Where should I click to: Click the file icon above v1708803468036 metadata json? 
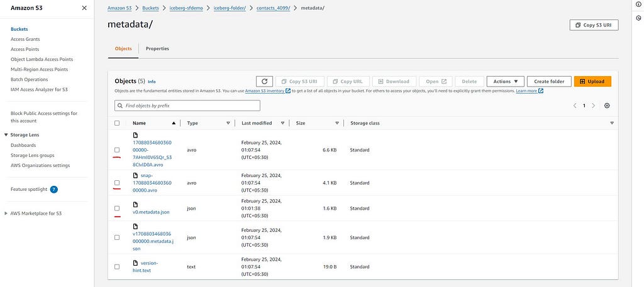click(x=136, y=226)
